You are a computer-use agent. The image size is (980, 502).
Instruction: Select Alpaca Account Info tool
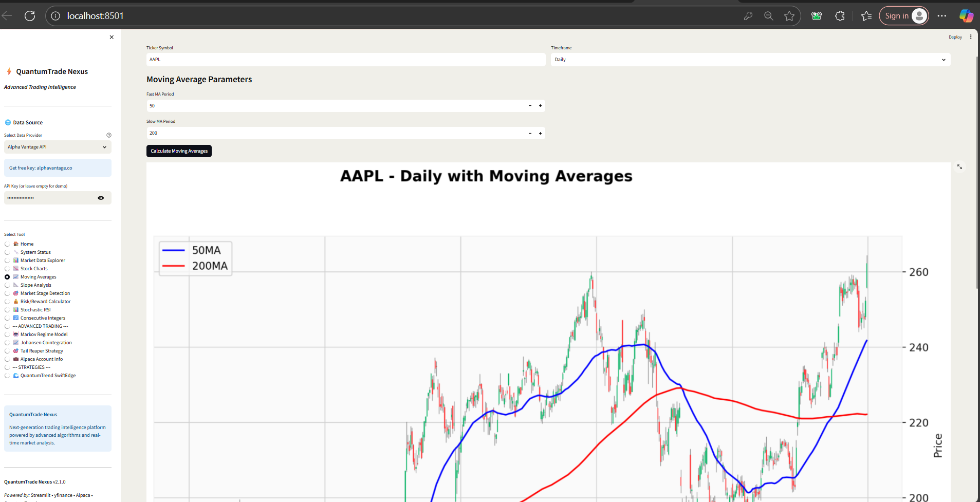pos(7,359)
